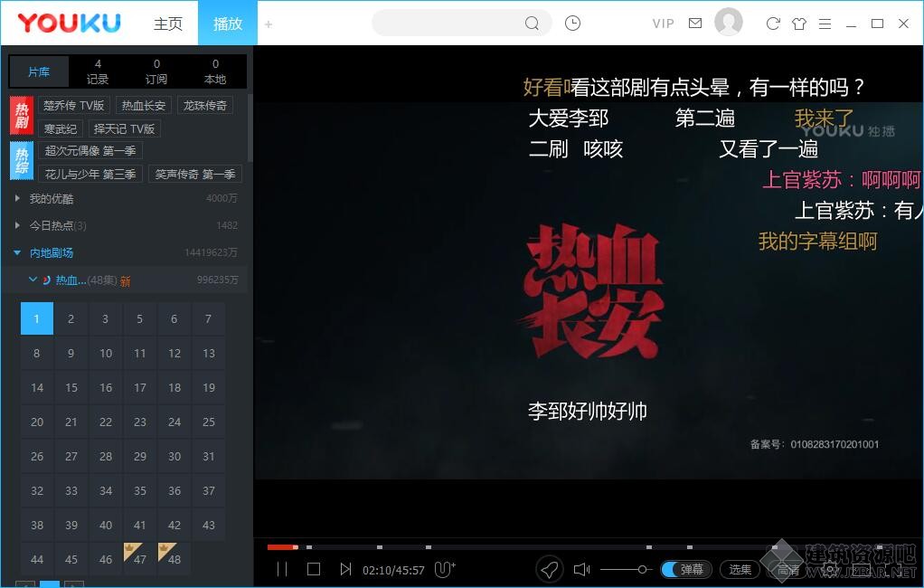
Task: Open the drama 龙珠传奇
Action: click(x=204, y=105)
